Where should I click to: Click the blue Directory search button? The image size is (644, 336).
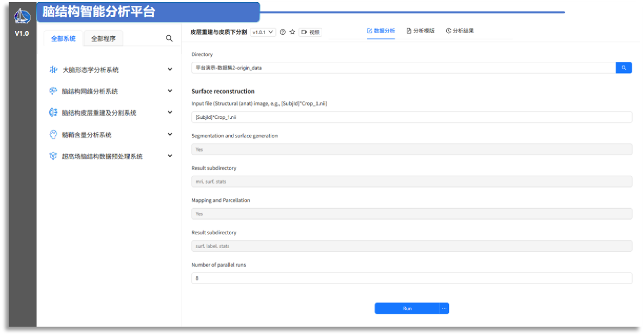click(x=624, y=68)
